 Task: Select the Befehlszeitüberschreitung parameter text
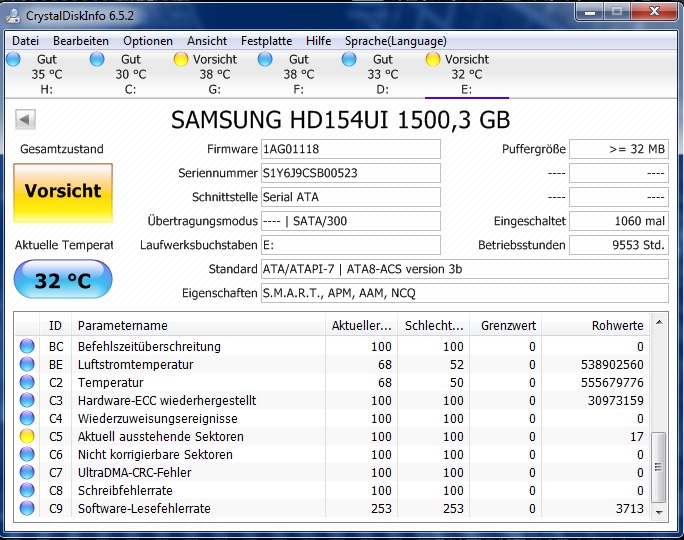pyautogui.click(x=149, y=347)
